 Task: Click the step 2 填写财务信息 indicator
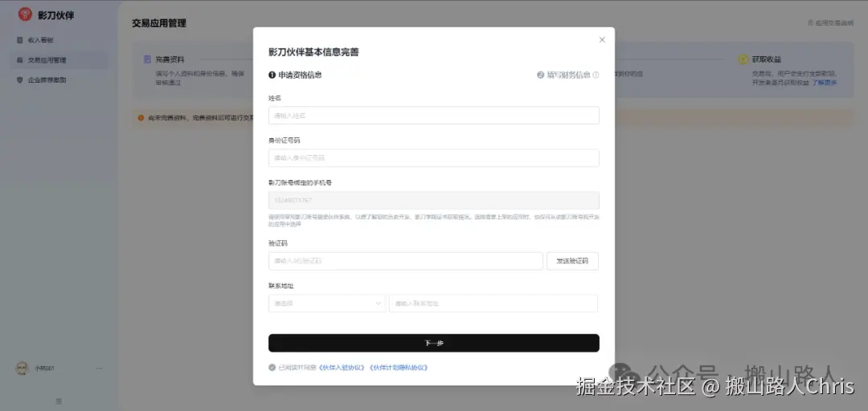coord(563,75)
